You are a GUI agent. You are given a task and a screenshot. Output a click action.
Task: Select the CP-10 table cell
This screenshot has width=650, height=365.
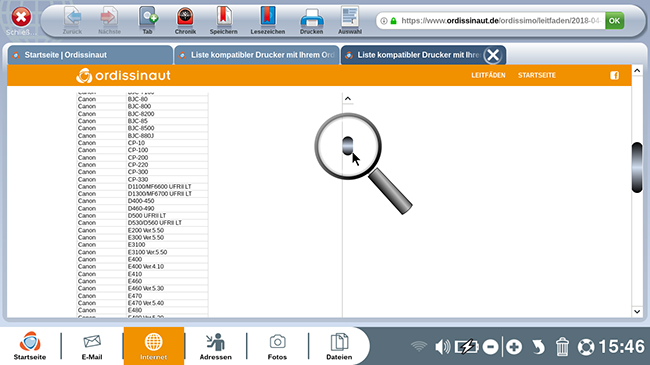(x=167, y=143)
